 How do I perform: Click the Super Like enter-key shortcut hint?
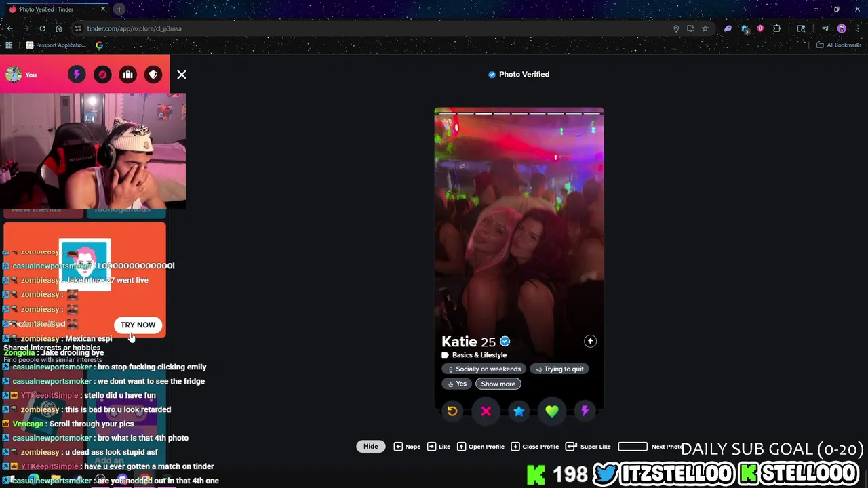point(588,447)
